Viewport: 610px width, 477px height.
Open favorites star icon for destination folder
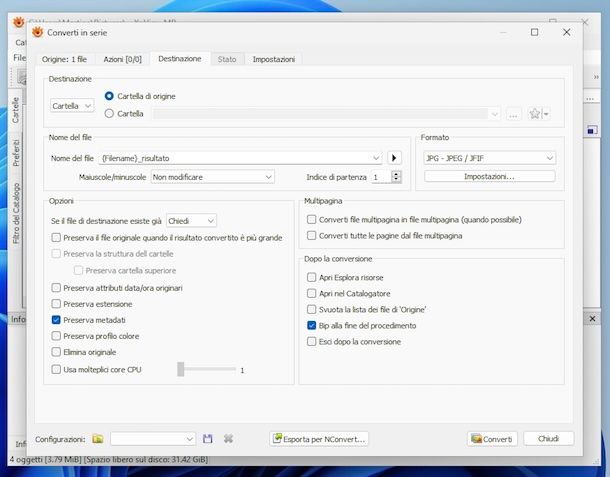(535, 114)
